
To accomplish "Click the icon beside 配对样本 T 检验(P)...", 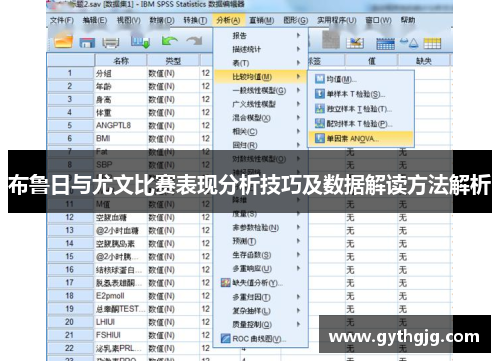I will tap(320, 124).
